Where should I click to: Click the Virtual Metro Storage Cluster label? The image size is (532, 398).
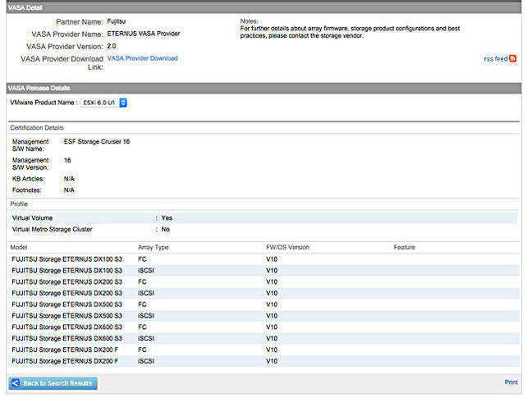click(52, 229)
